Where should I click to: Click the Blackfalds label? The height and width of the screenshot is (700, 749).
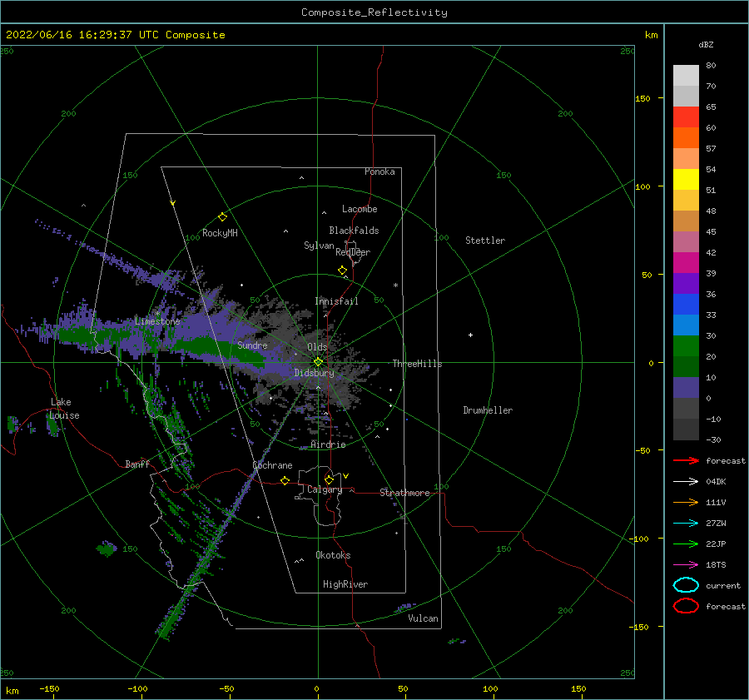tap(354, 231)
